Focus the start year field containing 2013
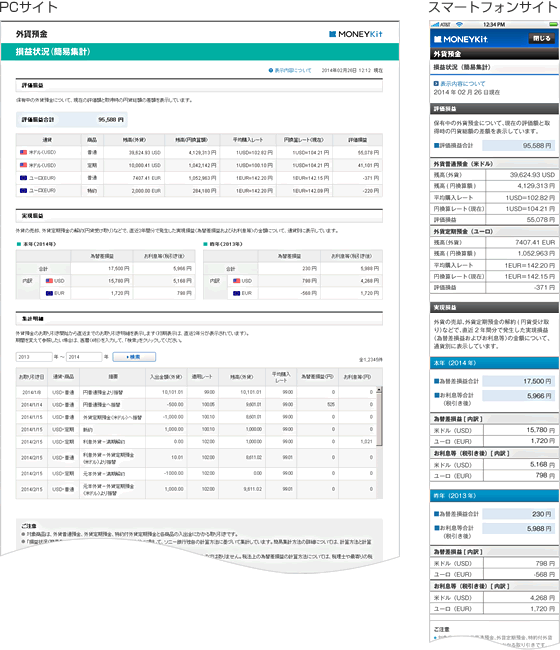Image resolution: width=560 pixels, height=650 pixels. pos(34,357)
